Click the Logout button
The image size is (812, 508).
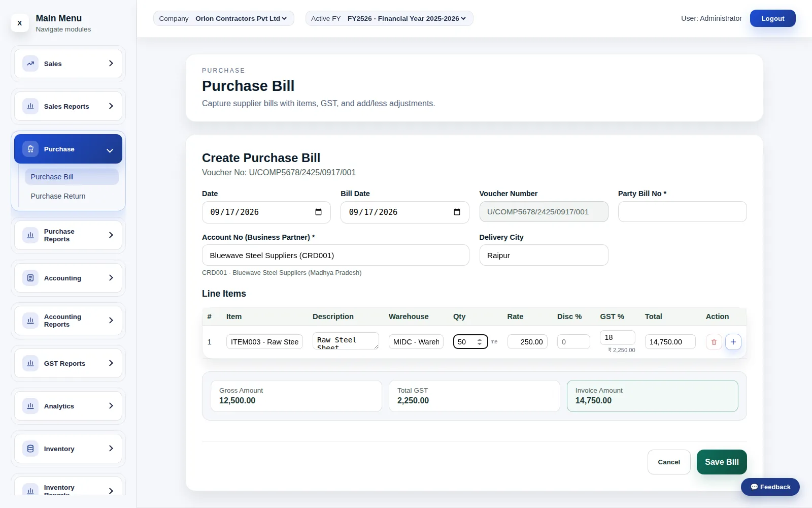tap(772, 18)
